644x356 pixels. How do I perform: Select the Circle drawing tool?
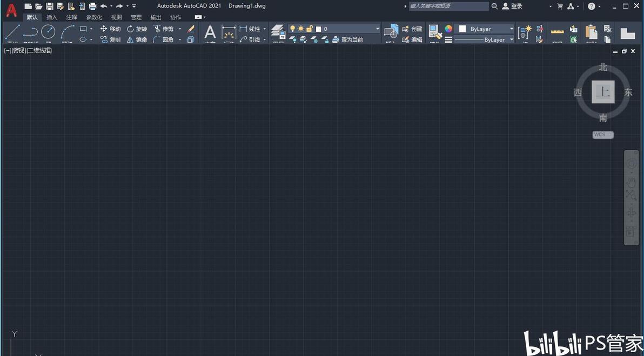point(49,32)
